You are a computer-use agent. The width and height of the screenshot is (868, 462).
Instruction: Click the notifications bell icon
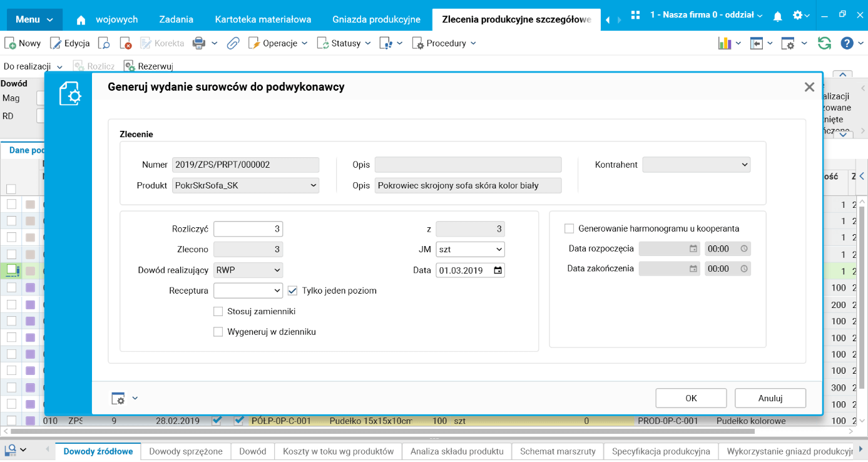(x=778, y=15)
